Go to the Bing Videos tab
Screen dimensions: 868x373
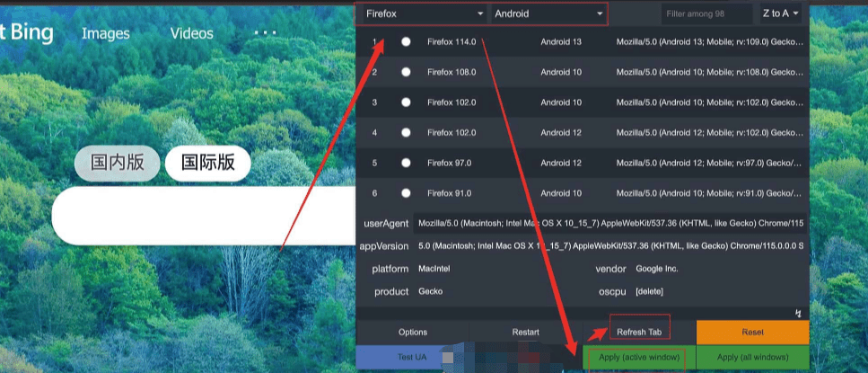[192, 33]
